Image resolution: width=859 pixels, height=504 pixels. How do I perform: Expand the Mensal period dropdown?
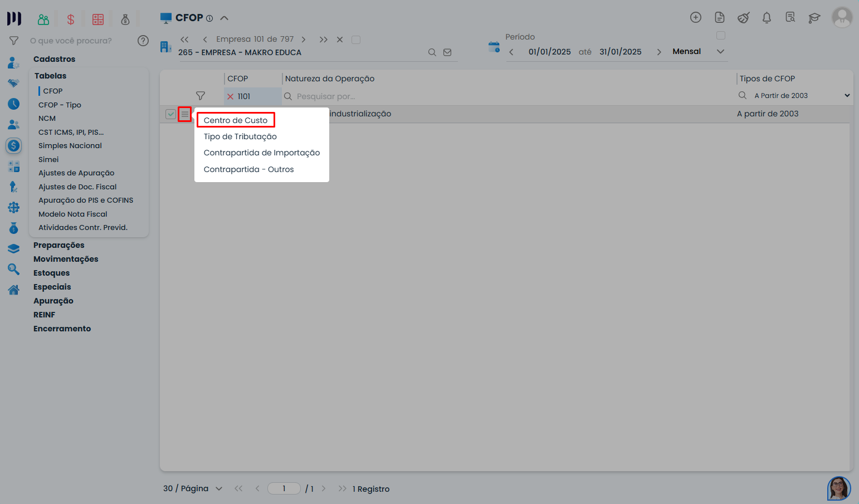(x=720, y=51)
